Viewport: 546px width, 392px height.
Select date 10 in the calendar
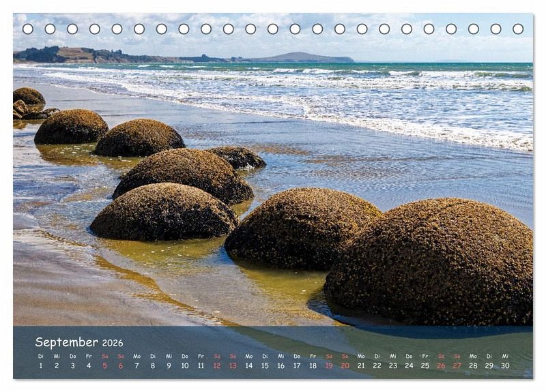[185, 366]
